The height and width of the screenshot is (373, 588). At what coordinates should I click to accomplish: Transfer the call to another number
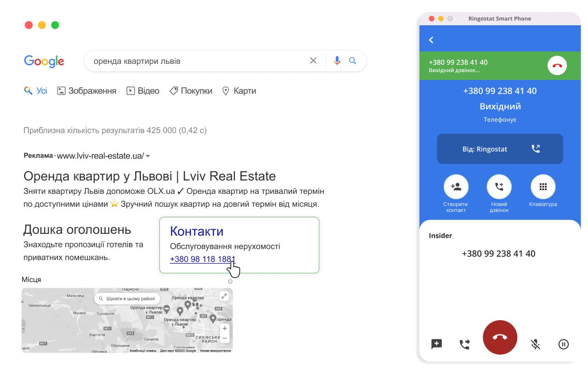click(465, 344)
